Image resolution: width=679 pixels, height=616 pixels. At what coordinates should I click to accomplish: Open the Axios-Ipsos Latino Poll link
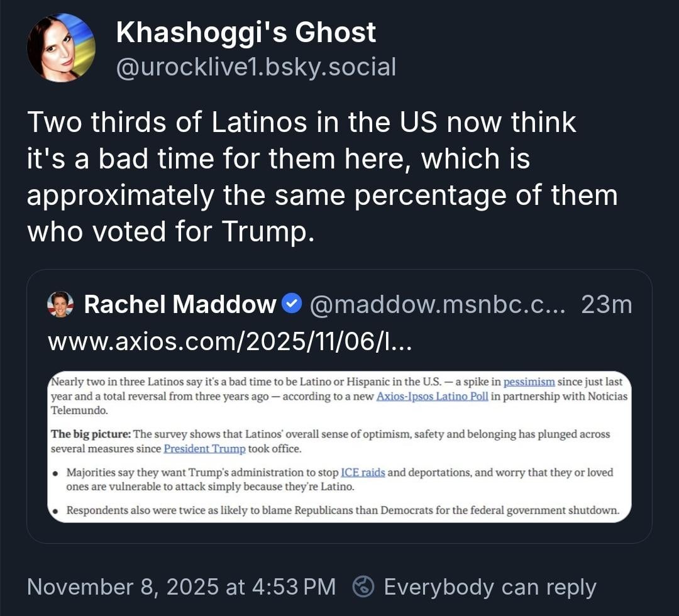[x=431, y=397]
